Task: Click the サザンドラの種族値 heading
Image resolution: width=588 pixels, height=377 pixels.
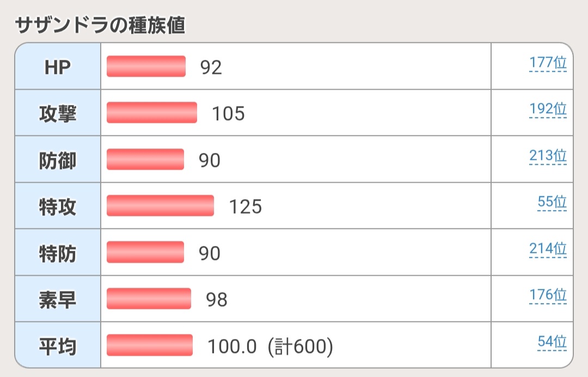Action: point(100,26)
